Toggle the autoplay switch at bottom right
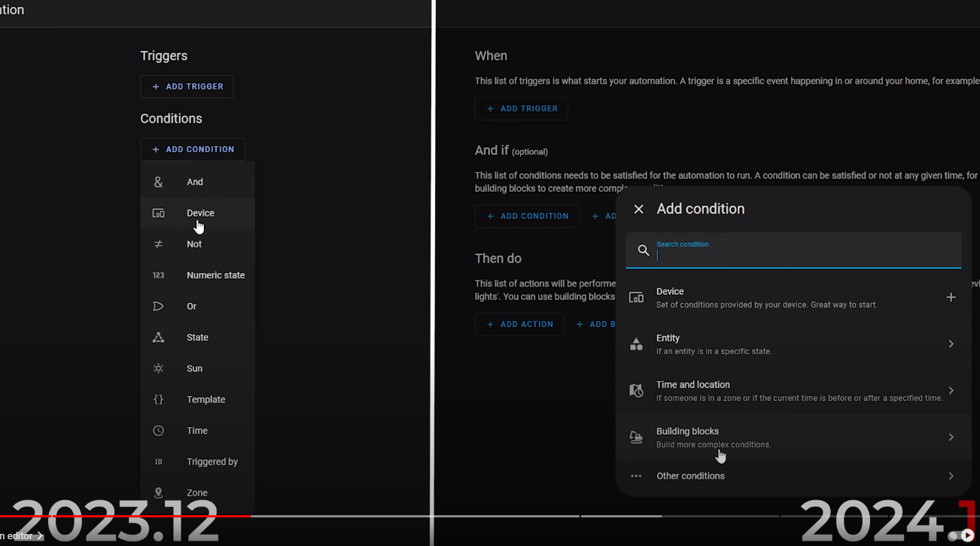980x546 pixels. (961, 535)
